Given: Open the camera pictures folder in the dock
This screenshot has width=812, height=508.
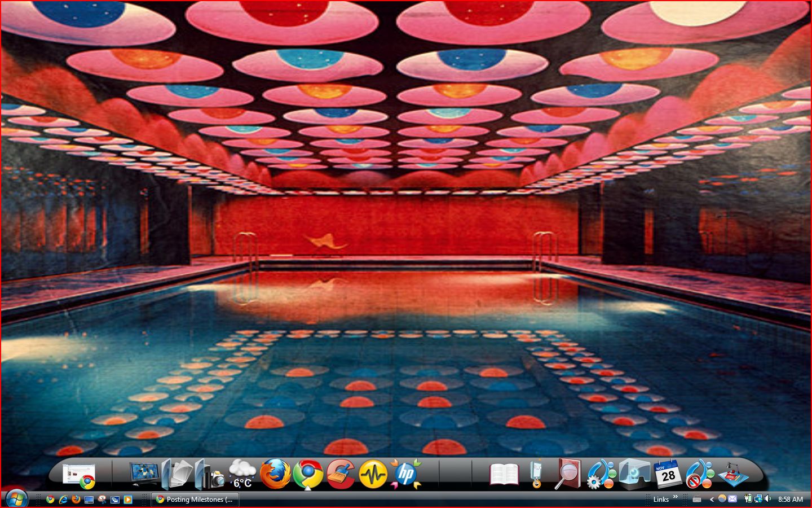Looking at the screenshot, I should (x=210, y=474).
